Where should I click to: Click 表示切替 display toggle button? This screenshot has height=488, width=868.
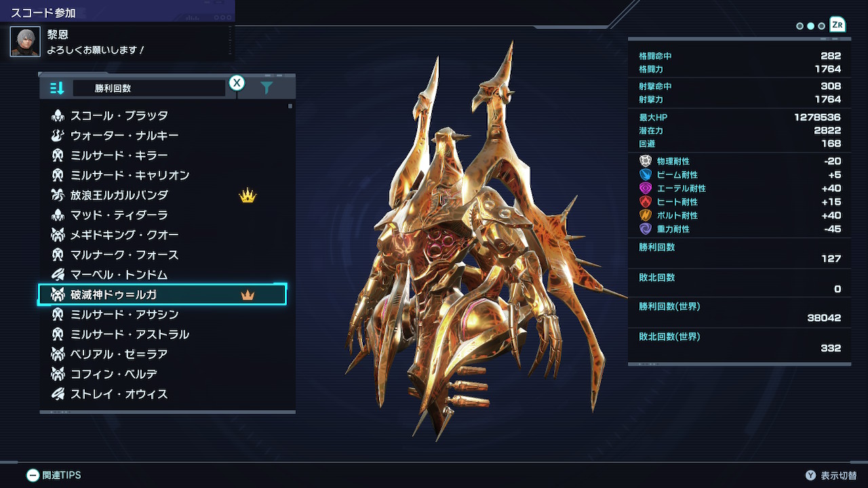tap(831, 475)
